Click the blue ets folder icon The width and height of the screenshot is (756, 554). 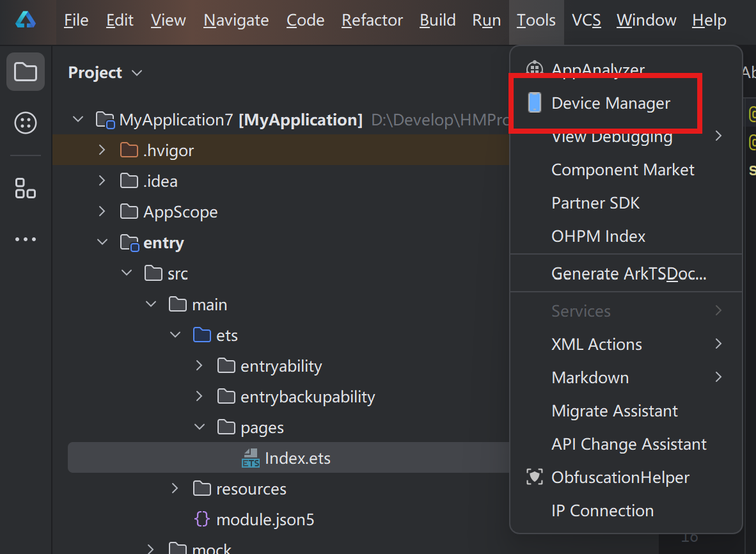(x=202, y=335)
